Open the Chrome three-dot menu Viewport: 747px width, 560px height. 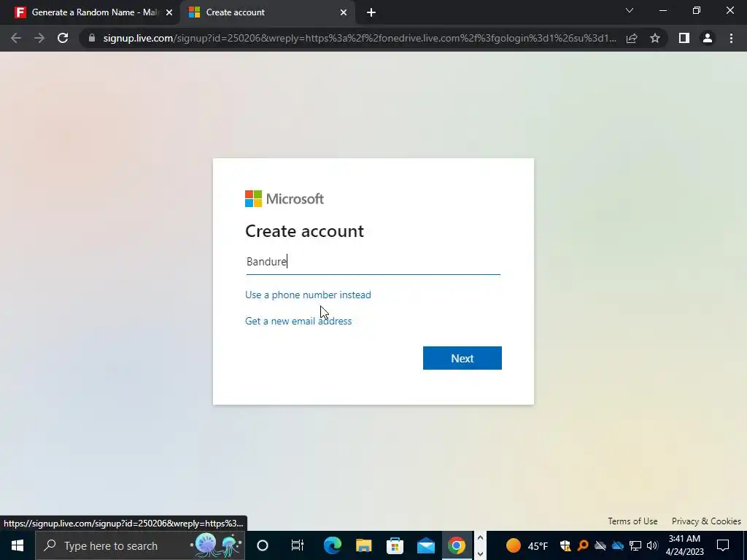(x=731, y=38)
